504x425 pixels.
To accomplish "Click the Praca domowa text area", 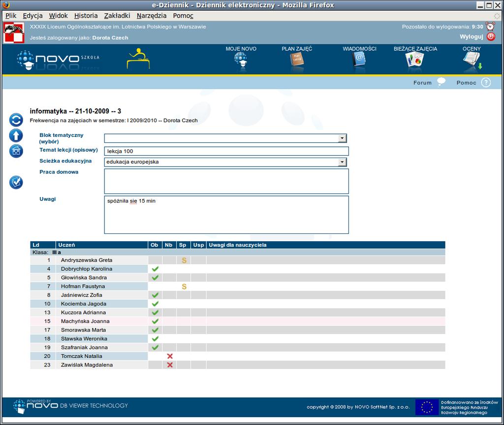I will click(x=226, y=181).
